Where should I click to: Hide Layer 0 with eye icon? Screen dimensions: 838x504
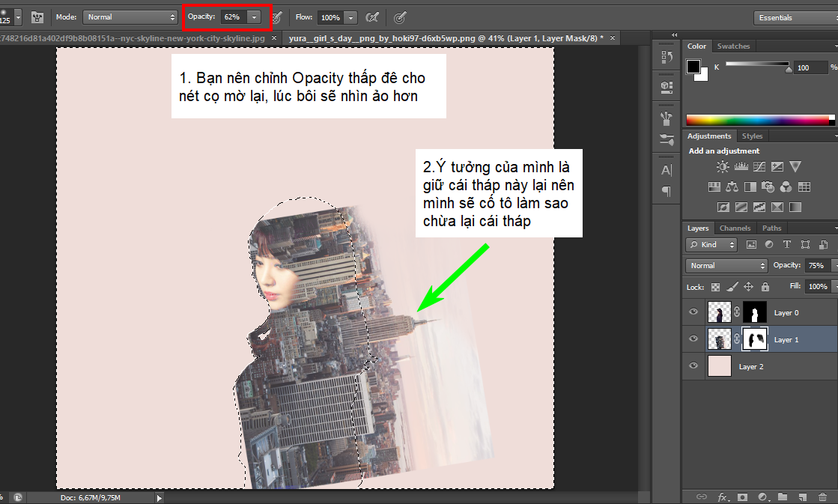[x=693, y=312]
